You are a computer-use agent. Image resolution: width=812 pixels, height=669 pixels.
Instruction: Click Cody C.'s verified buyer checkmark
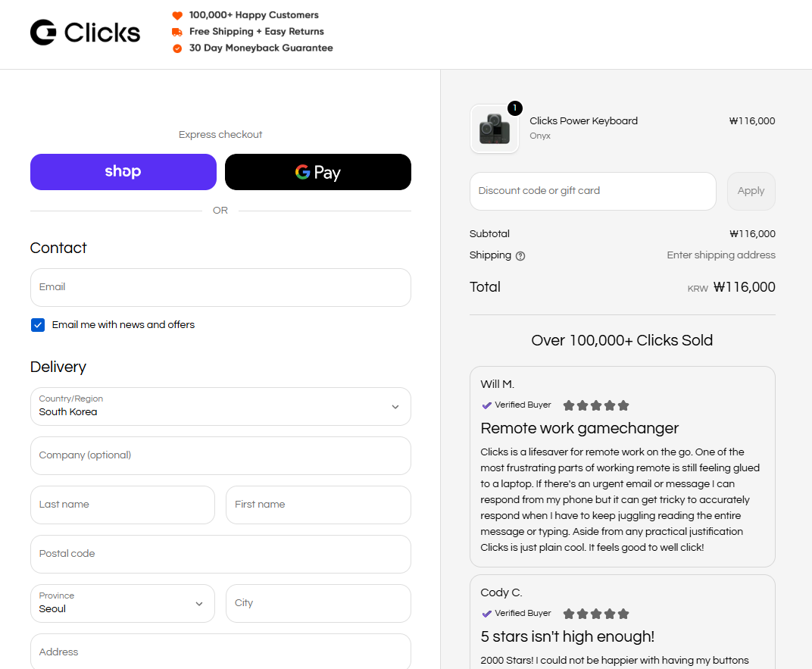coord(487,614)
